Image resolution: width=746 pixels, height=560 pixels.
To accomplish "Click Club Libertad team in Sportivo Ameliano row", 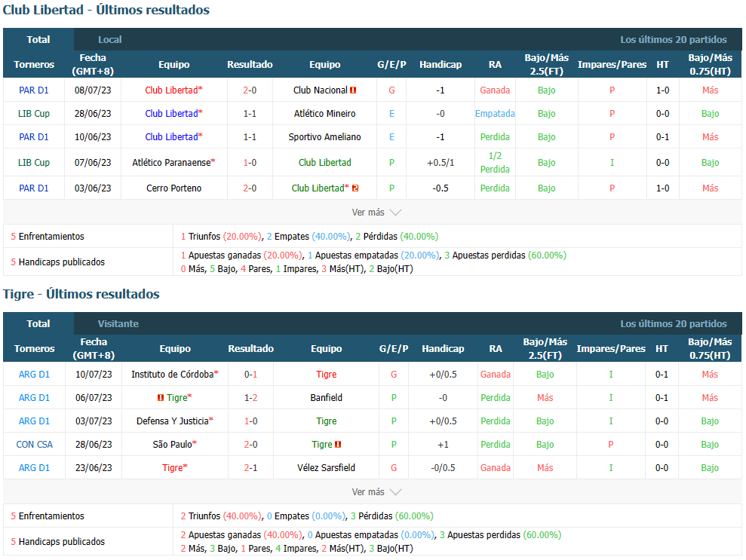I will (x=171, y=137).
